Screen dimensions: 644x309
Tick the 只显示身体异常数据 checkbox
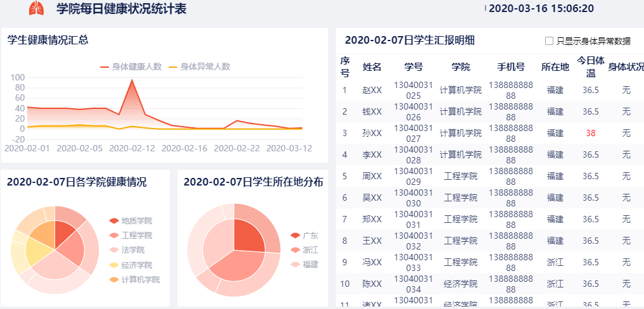549,41
